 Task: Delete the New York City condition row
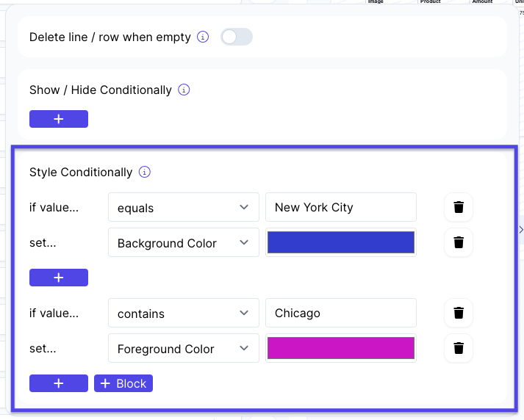[459, 207]
